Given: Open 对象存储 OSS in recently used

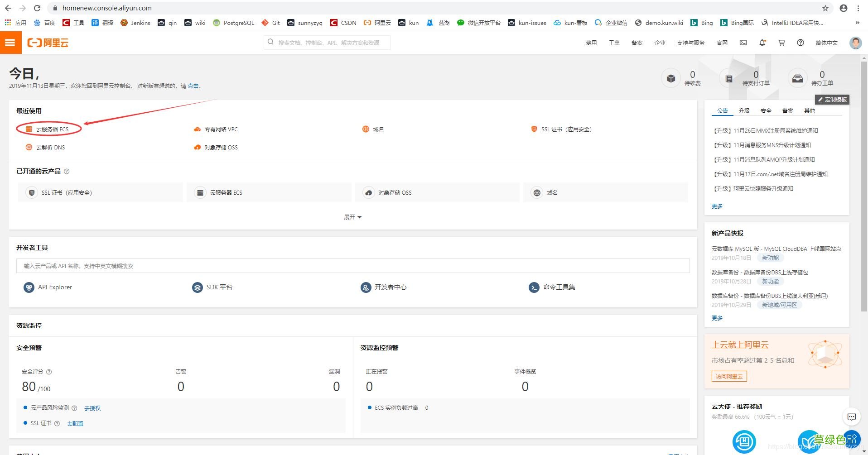Looking at the screenshot, I should click(x=216, y=147).
